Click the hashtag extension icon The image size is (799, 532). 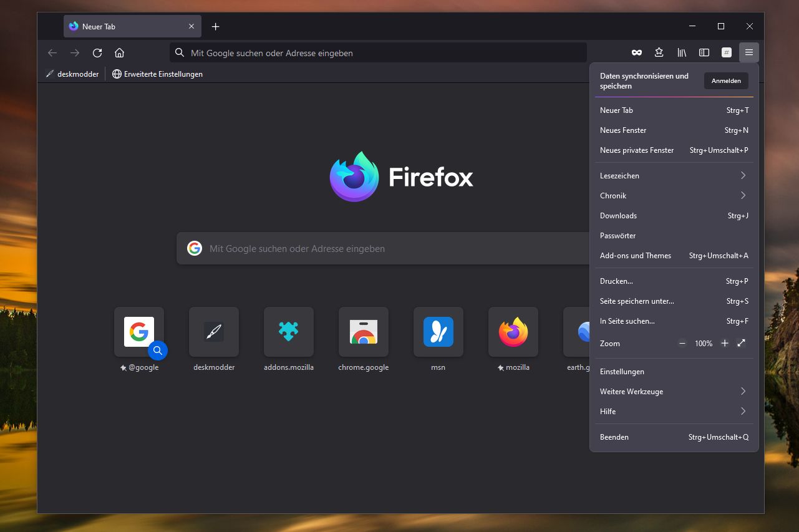coord(727,53)
